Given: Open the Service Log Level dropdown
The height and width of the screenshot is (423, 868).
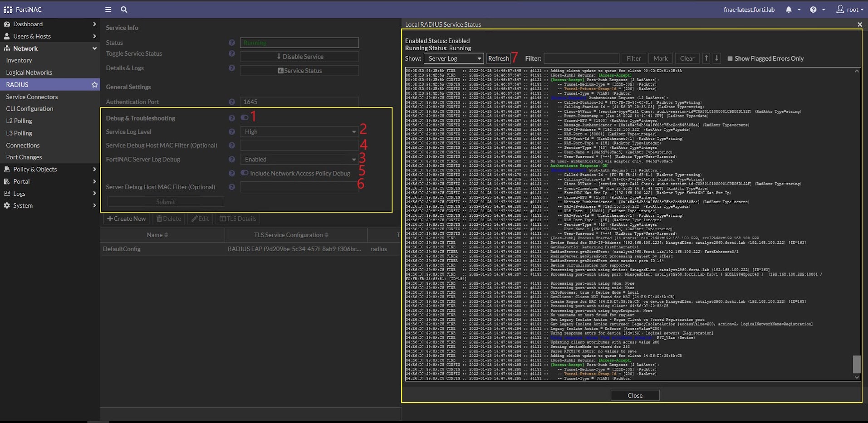Looking at the screenshot, I should point(299,132).
